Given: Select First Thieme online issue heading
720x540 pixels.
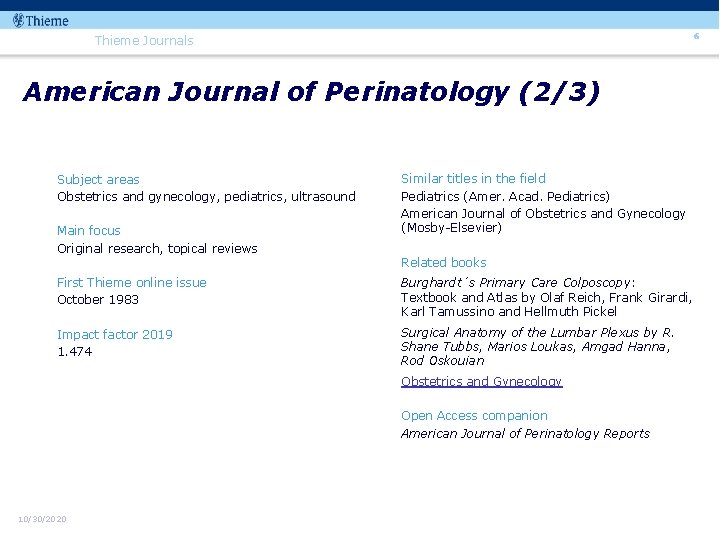Looking at the screenshot, I should tap(131, 282).
